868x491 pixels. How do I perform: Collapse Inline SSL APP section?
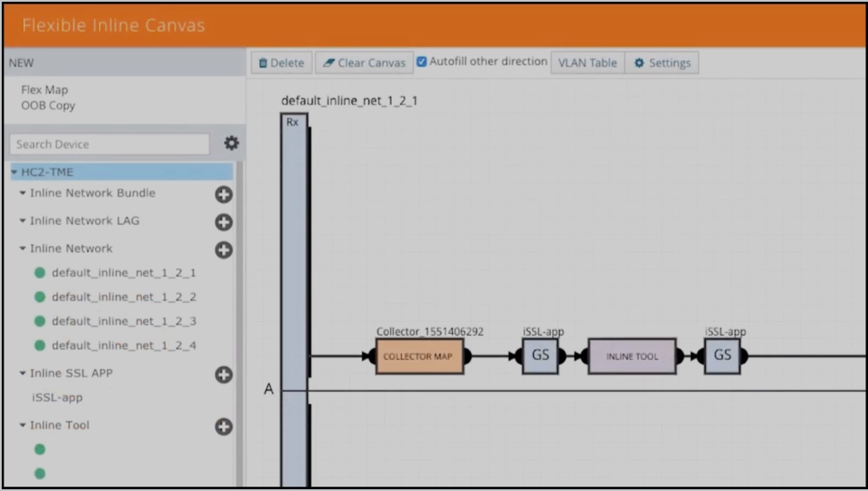(23, 374)
